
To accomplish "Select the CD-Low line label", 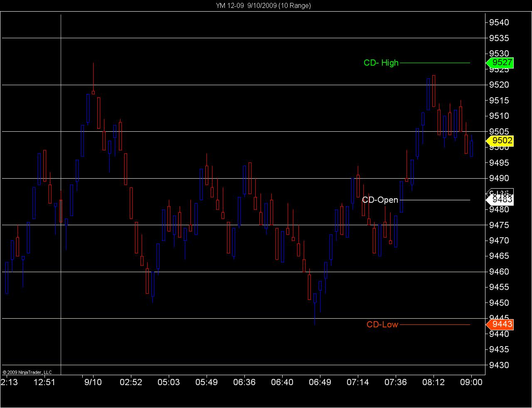I will point(382,324).
